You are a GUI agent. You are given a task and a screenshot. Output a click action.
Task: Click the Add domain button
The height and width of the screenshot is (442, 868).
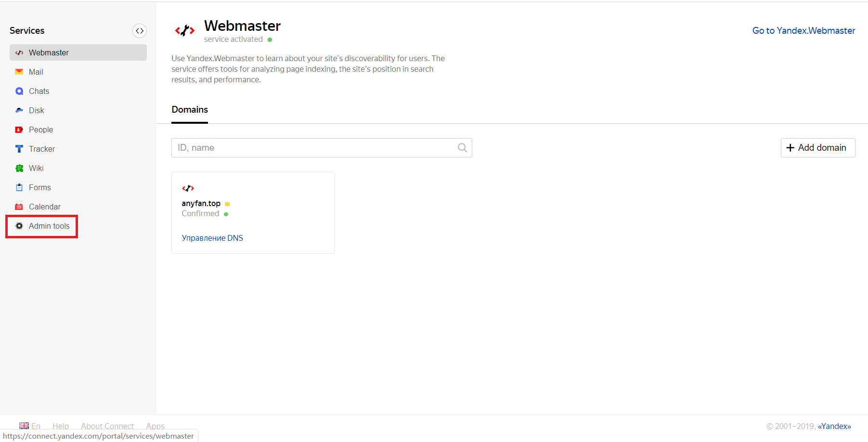(818, 148)
